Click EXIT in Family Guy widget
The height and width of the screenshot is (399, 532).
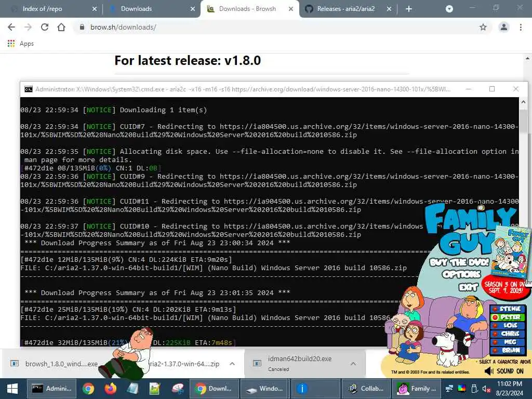coord(469,287)
